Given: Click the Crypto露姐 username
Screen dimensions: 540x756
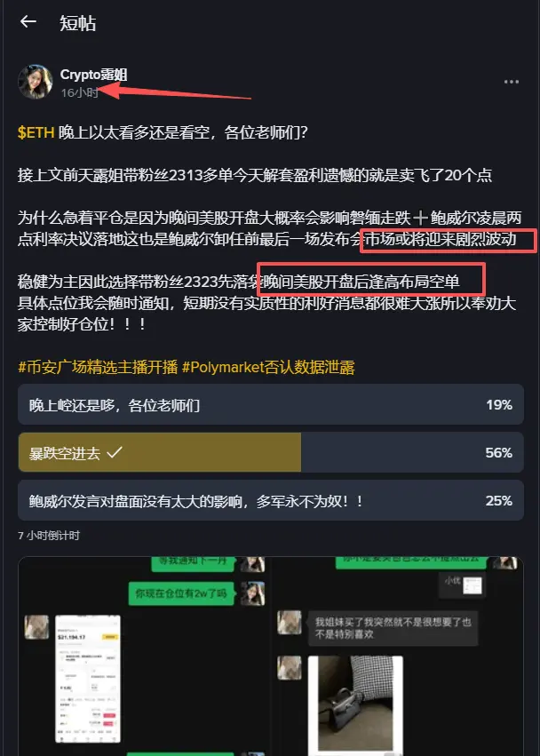Looking at the screenshot, I should point(93,75).
